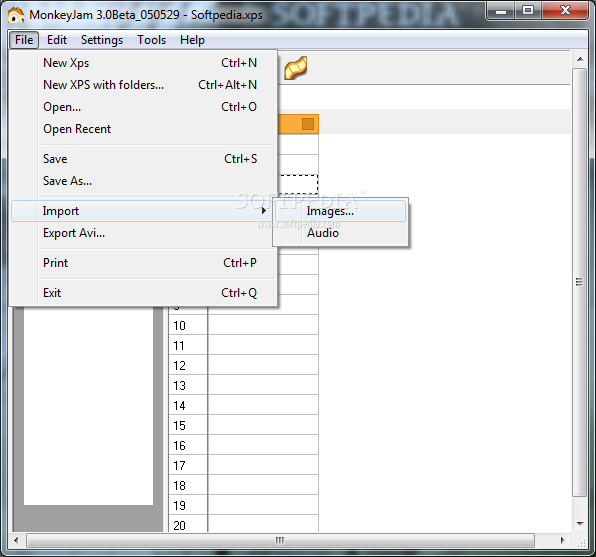
Task: Choose Save As... entry
Action: tap(144, 181)
